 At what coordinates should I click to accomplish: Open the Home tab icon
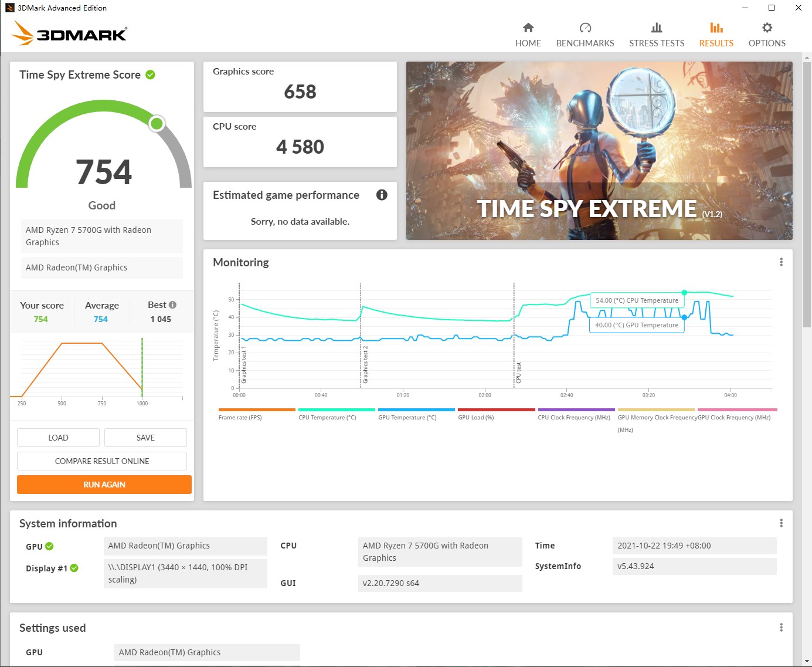tap(528, 28)
